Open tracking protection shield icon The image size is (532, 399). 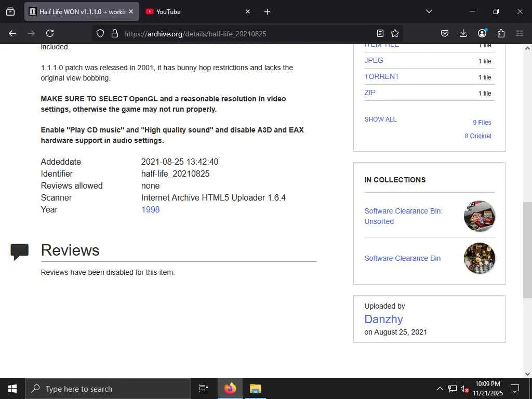point(100,33)
